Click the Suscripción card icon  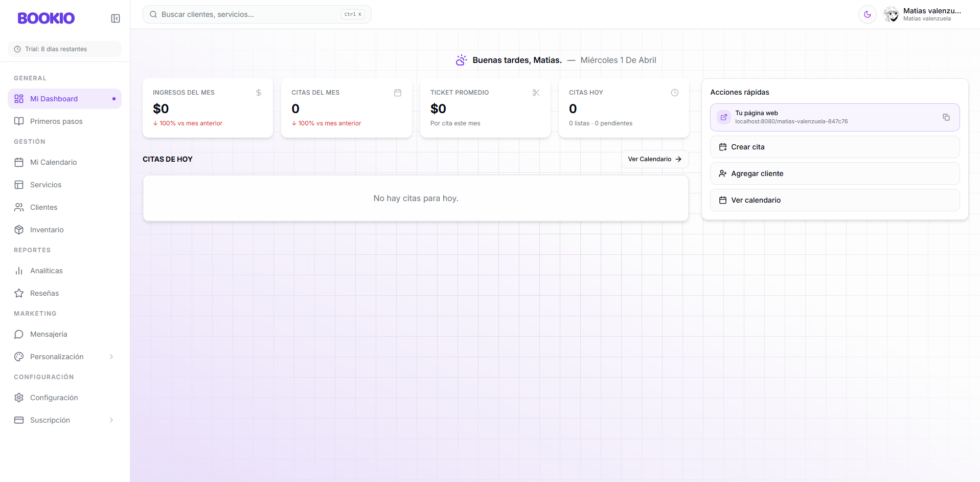point(19,420)
